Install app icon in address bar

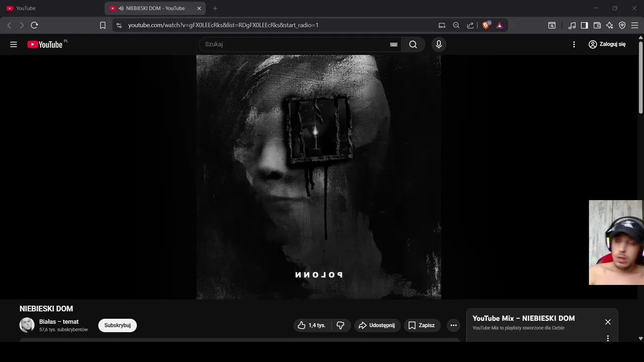point(442,25)
